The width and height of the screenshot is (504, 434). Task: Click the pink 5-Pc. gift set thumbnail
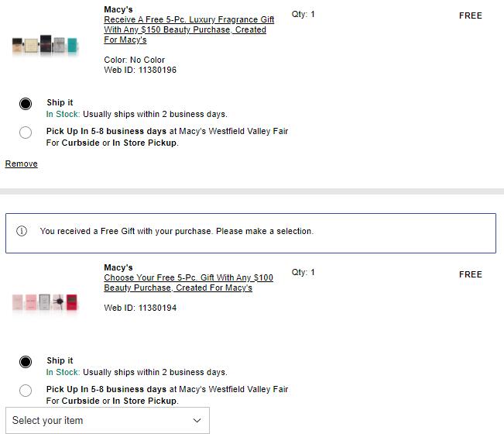[46, 301]
